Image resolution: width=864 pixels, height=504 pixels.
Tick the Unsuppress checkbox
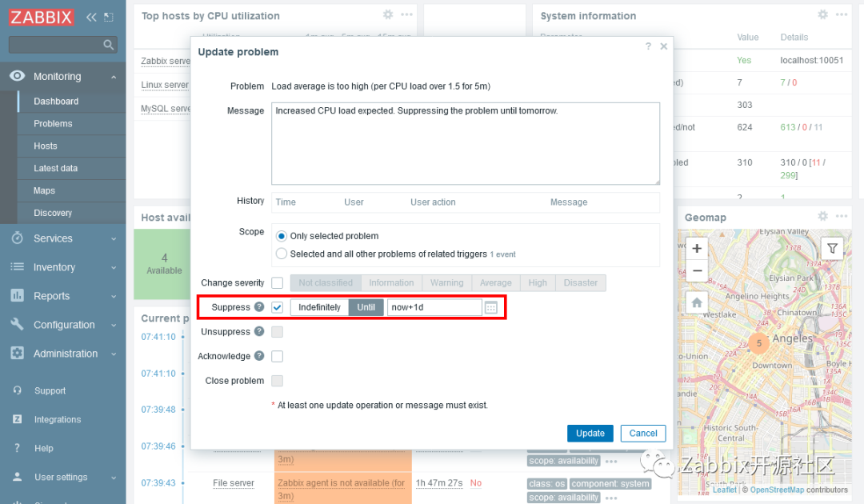click(277, 331)
